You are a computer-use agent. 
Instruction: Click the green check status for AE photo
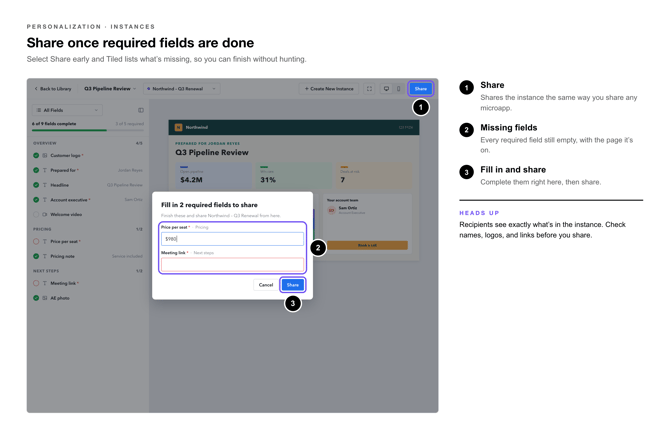[x=36, y=298]
